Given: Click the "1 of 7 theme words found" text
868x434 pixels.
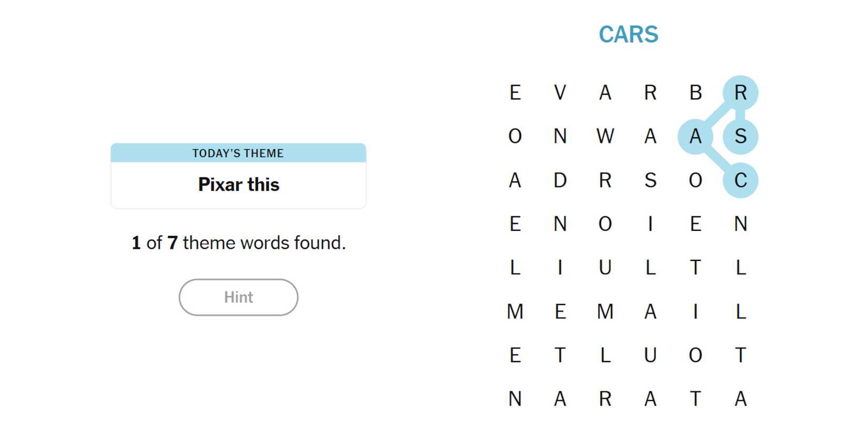Looking at the screenshot, I should click(238, 243).
